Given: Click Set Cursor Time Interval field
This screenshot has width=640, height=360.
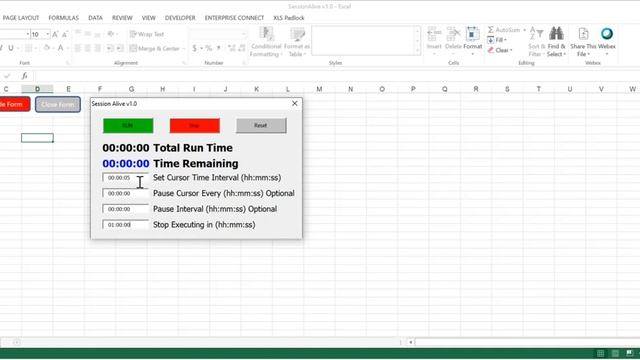Looking at the screenshot, I should click(x=125, y=178).
